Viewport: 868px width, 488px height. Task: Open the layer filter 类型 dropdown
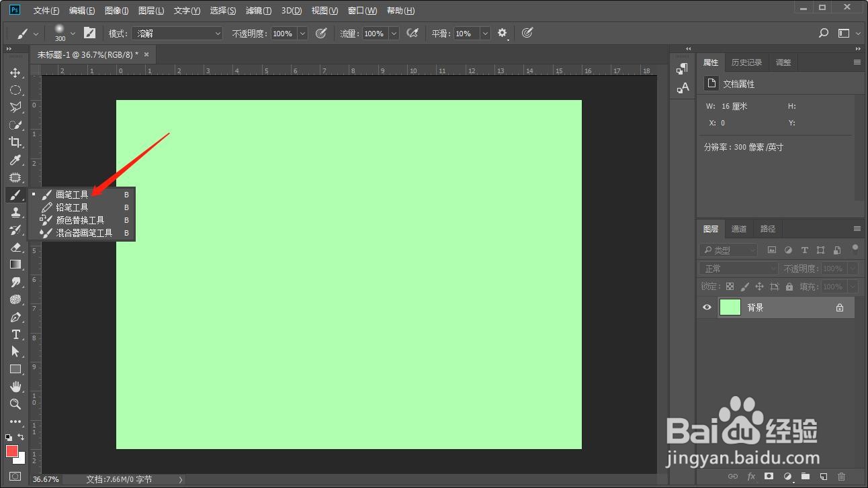728,250
